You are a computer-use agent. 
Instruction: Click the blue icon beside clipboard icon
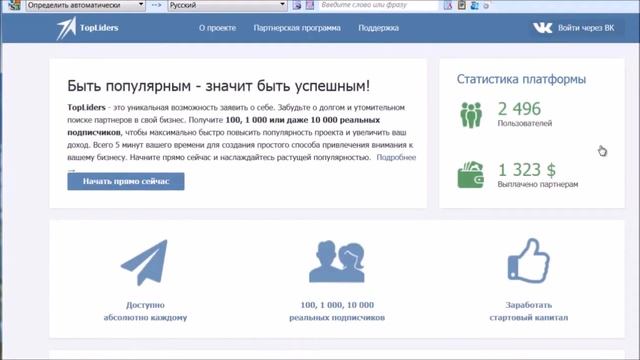[x=474, y=5]
